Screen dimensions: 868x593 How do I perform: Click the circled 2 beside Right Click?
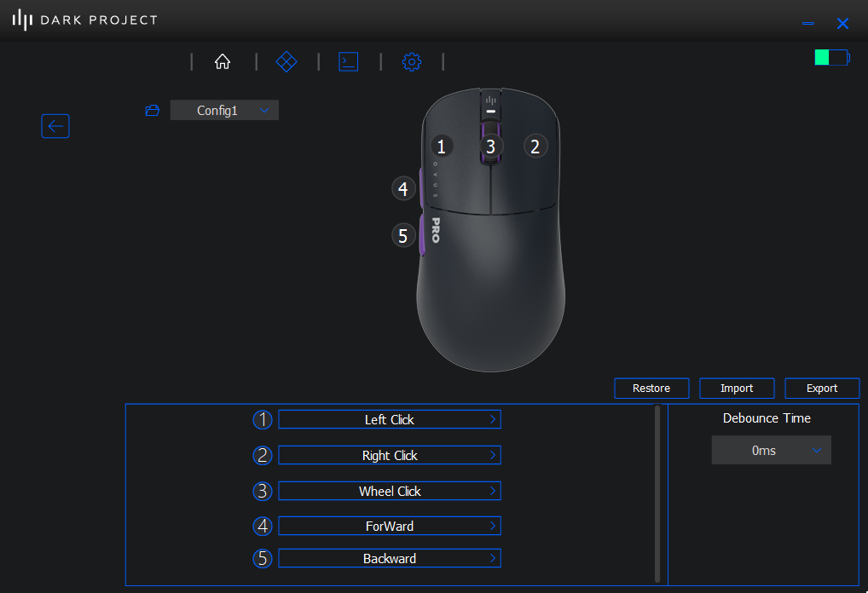263,455
